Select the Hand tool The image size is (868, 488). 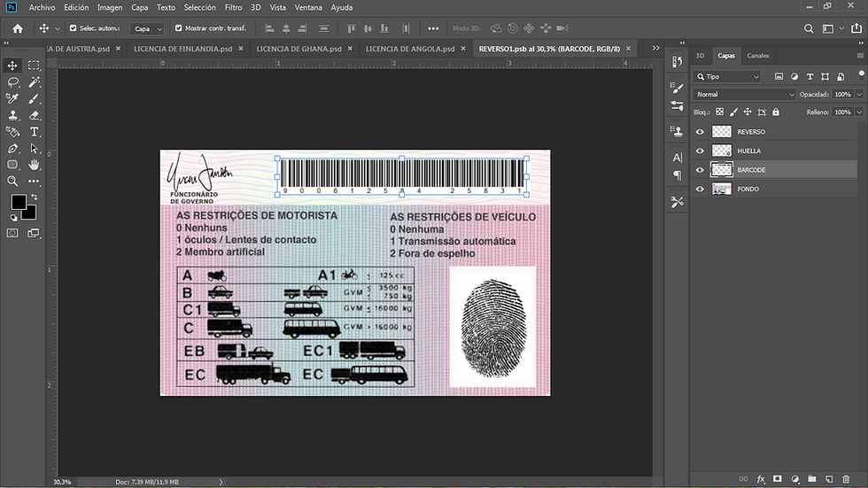tap(34, 165)
